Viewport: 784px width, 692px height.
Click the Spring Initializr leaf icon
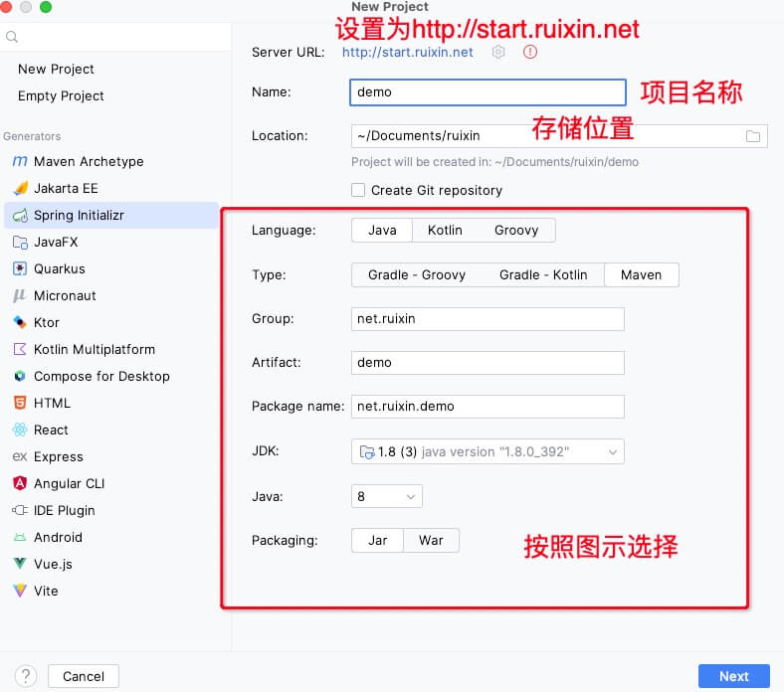coord(20,216)
